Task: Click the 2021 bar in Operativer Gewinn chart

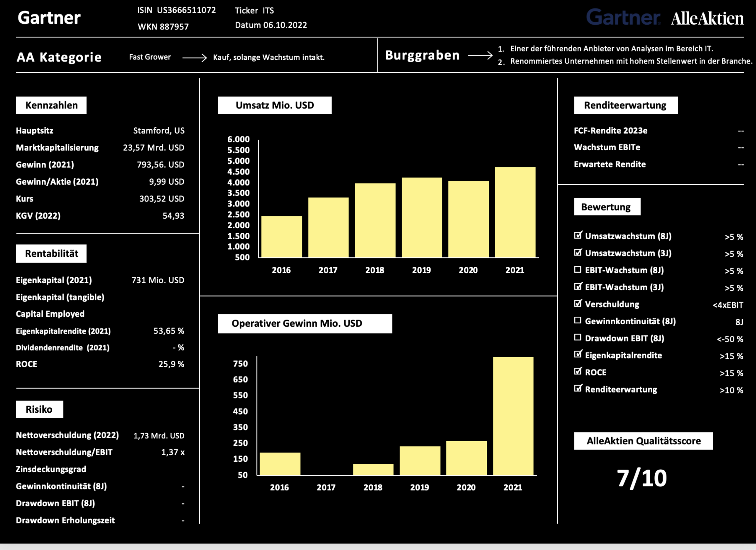Action: (513, 416)
